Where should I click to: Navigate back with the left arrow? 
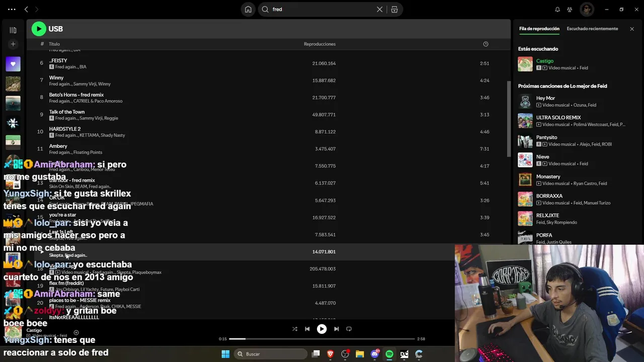[26, 9]
